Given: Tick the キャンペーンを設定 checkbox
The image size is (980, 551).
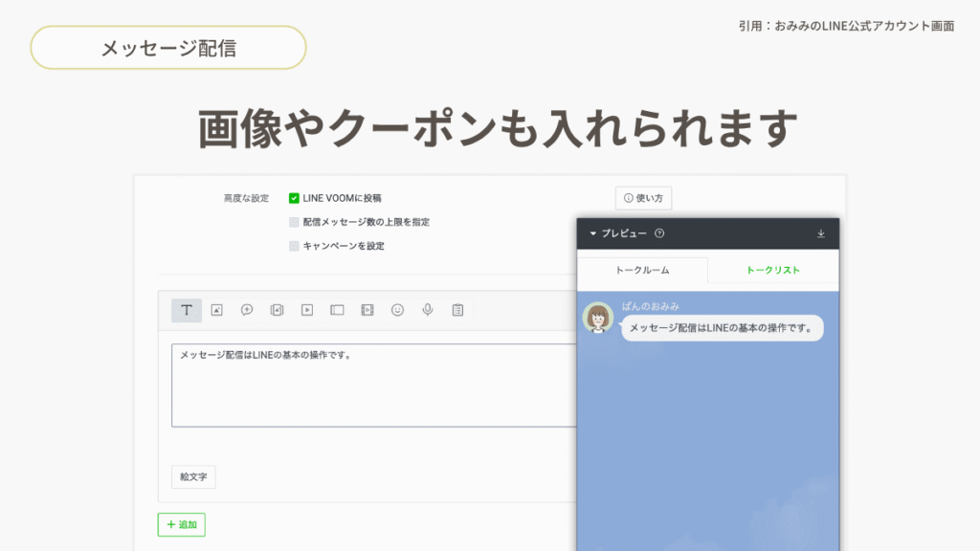Looking at the screenshot, I should (295, 246).
